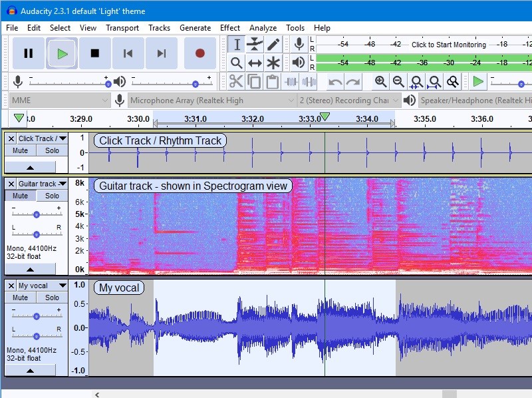Viewport: 532px width, 398px height.
Task: Mute the My vocal track
Action: click(x=20, y=298)
